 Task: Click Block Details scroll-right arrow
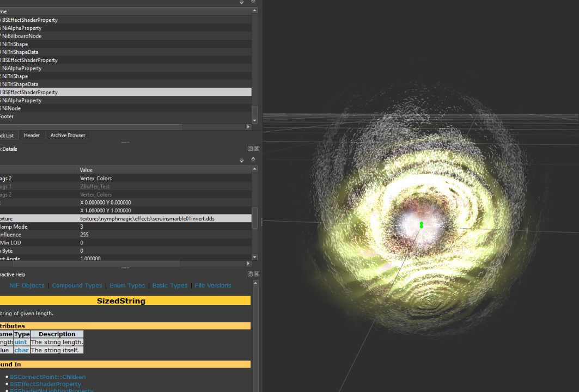pos(248,263)
